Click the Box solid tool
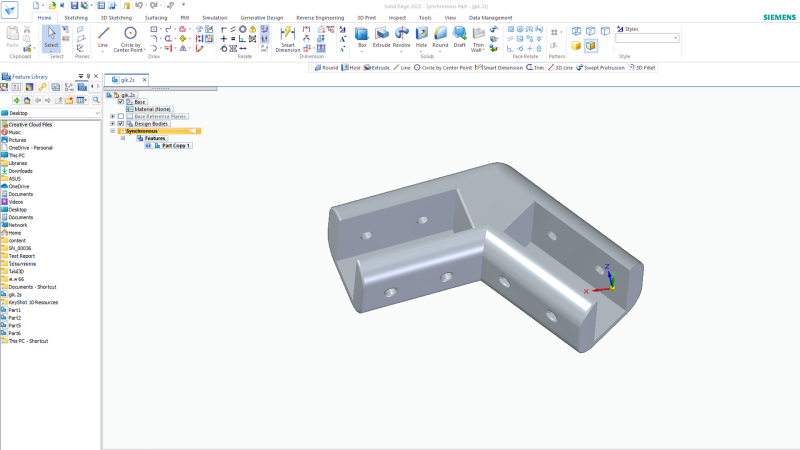The image size is (800, 450). [x=362, y=39]
